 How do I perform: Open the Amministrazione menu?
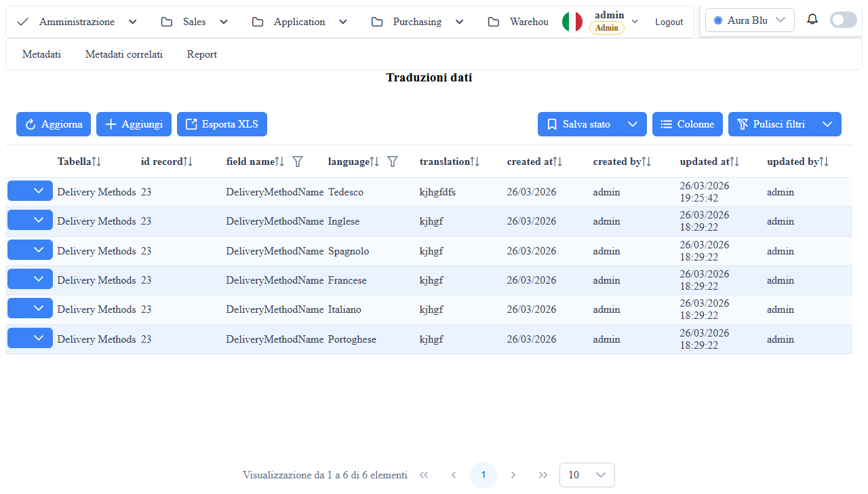pyautogui.click(x=77, y=22)
